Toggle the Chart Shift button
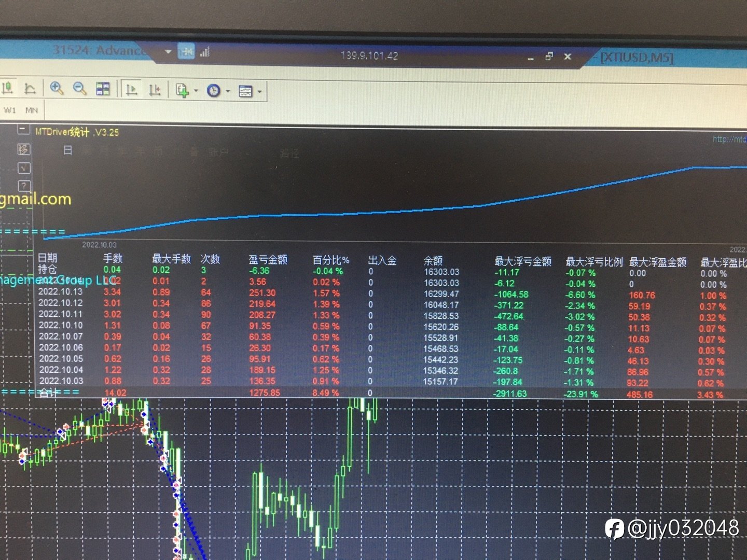Screen dimensions: 747x560 click(x=155, y=90)
